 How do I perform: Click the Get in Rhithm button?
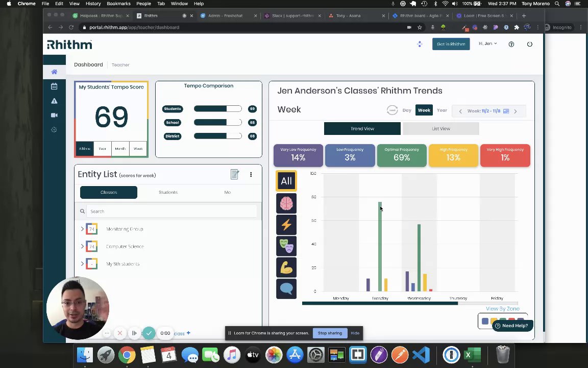(x=451, y=44)
